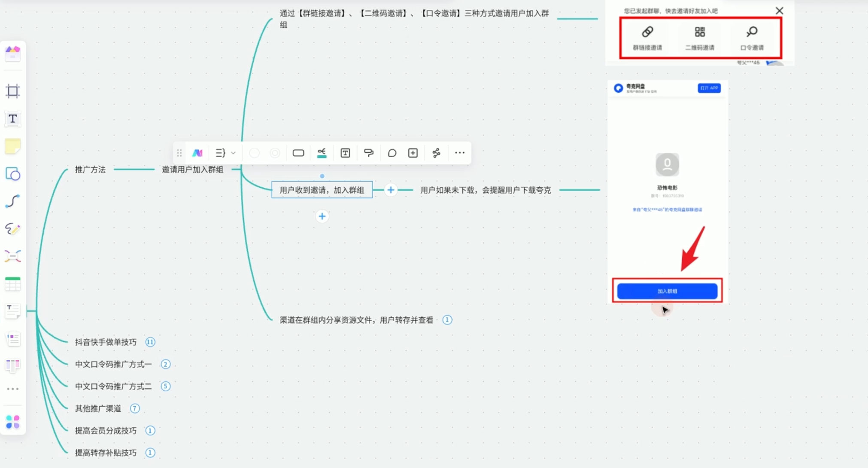868x468 pixels.
Task: Select the mind map tool in the sidebar
Action: coord(13,256)
